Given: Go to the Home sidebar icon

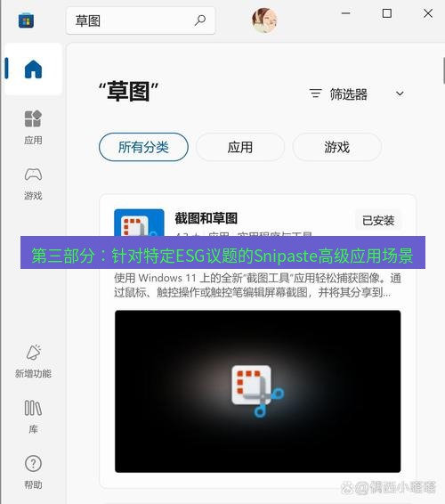Looking at the screenshot, I should pos(33,69).
